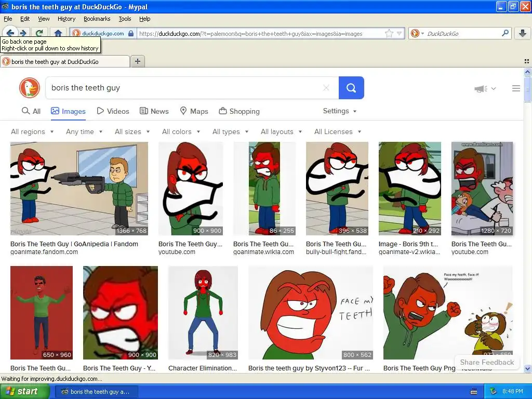Select the boris the teeth guy browser tab
This screenshot has height=399, width=532.
[65, 61]
